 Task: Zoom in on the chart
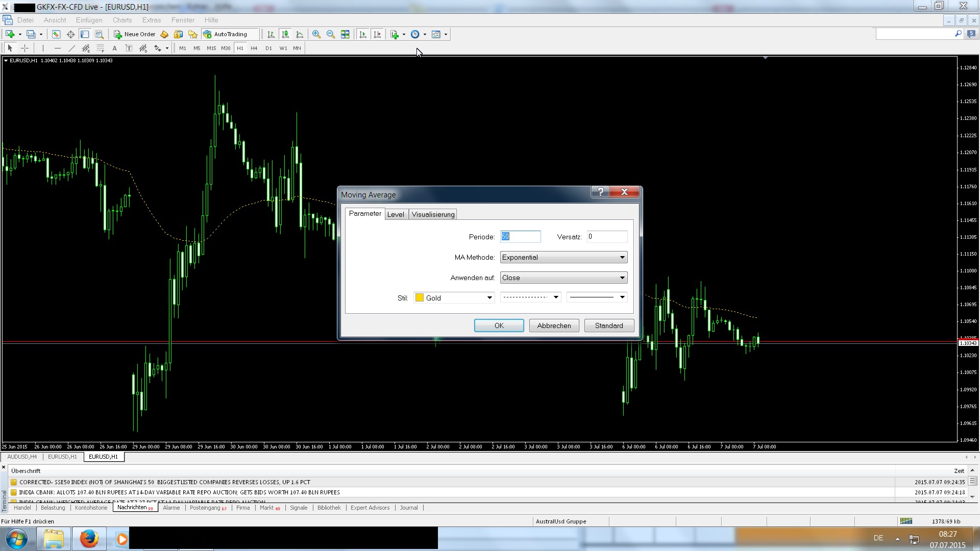coord(316,34)
